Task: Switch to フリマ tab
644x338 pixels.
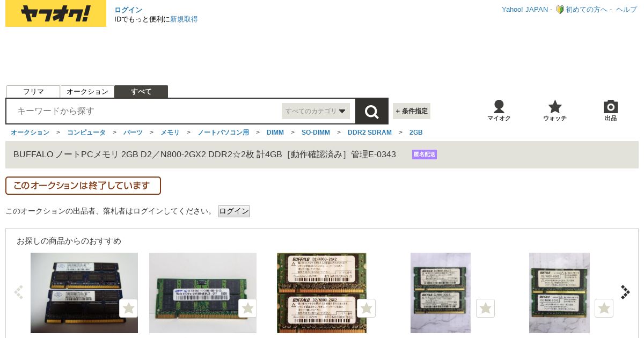Action: coord(33,92)
